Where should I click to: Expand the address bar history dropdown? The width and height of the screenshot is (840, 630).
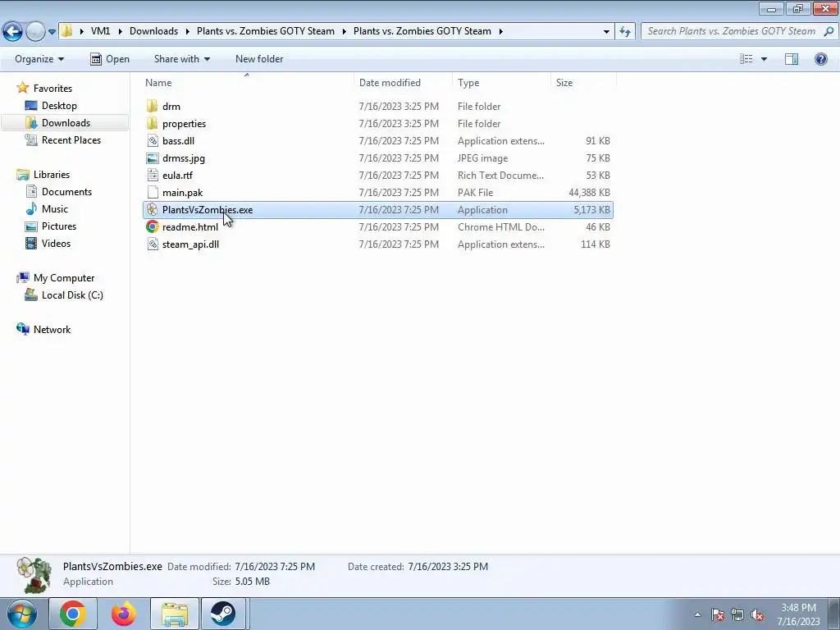606,32
